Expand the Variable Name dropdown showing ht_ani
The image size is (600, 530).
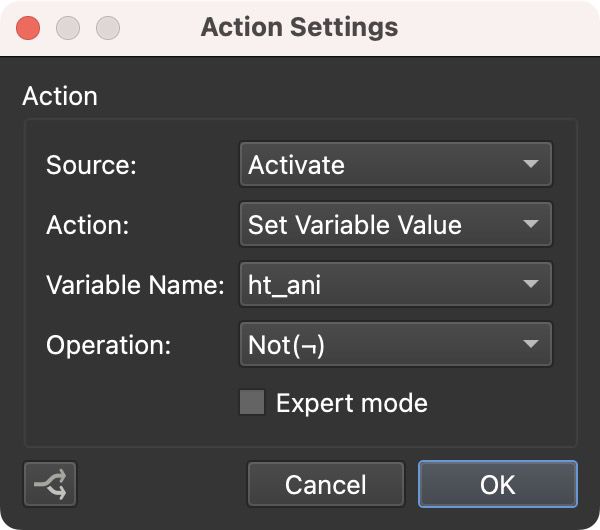pos(395,286)
